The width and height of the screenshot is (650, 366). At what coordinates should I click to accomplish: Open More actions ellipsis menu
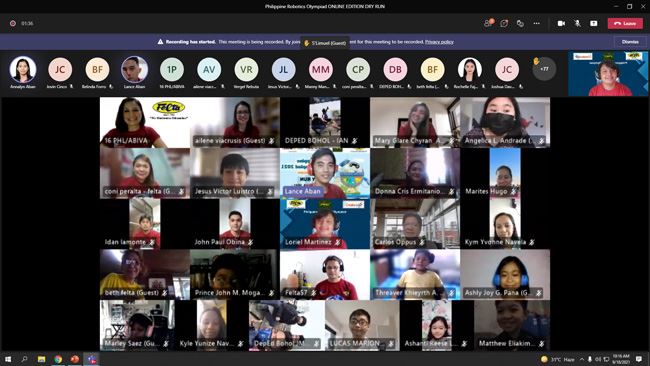[x=536, y=23]
